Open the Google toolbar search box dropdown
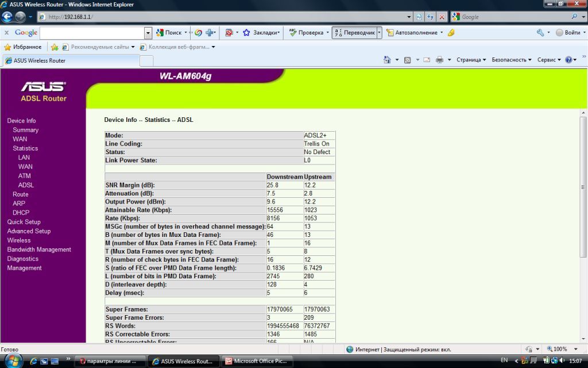This screenshot has width=588, height=368. pos(148,33)
